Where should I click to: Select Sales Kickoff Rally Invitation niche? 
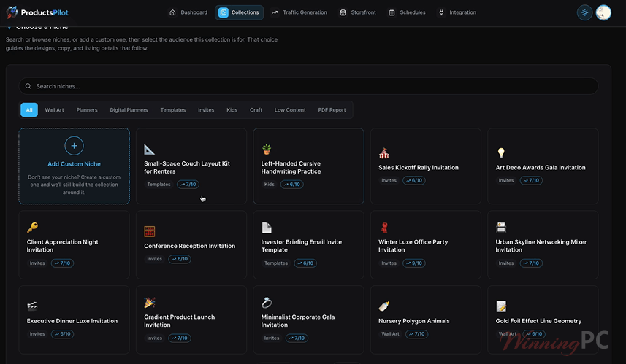(x=426, y=166)
